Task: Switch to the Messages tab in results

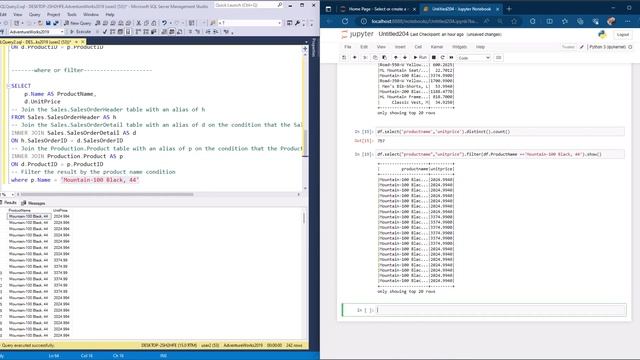Action: (x=33, y=203)
